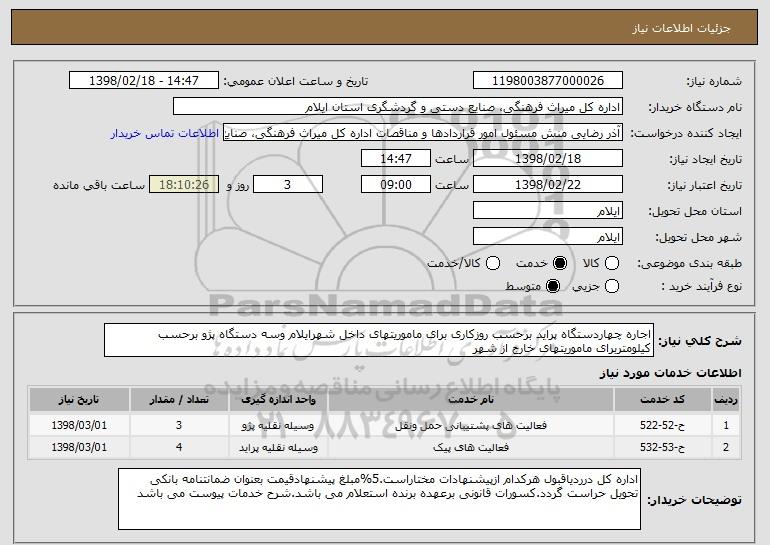Click service code ج-53-532 cell
This screenshot has height=545, width=770.
click(662, 447)
